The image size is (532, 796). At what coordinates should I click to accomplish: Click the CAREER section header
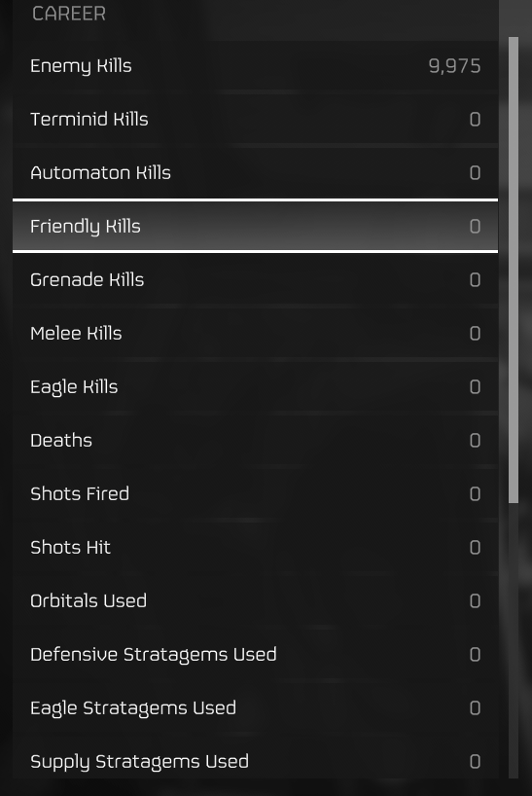click(69, 14)
